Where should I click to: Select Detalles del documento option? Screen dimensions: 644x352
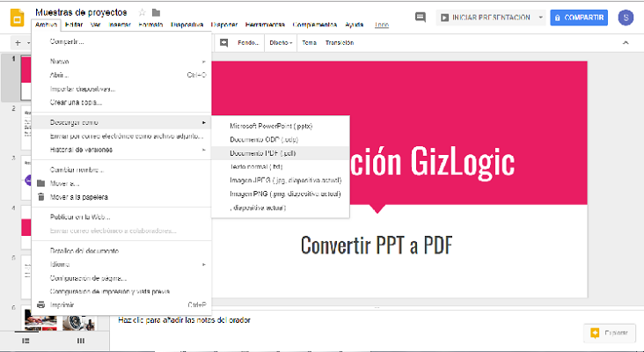tap(121, 251)
